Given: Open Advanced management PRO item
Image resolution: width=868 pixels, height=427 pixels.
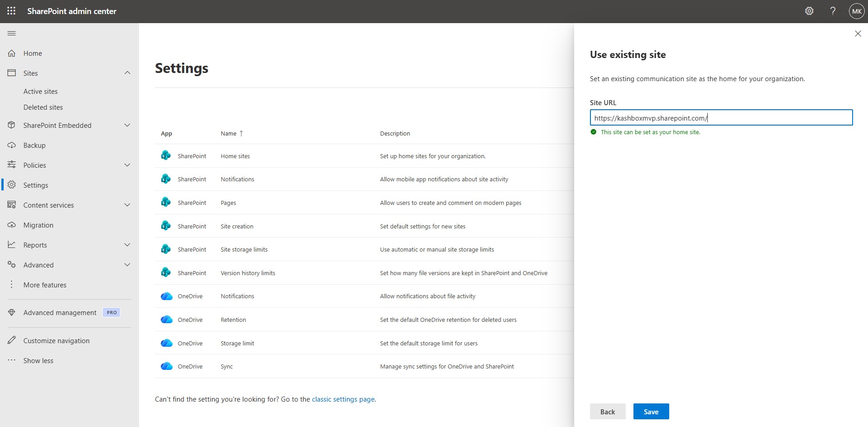Looking at the screenshot, I should (x=69, y=312).
